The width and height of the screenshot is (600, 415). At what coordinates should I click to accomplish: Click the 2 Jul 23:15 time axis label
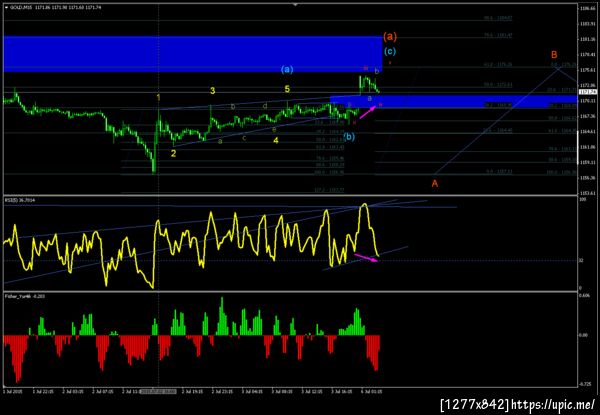click(x=222, y=392)
